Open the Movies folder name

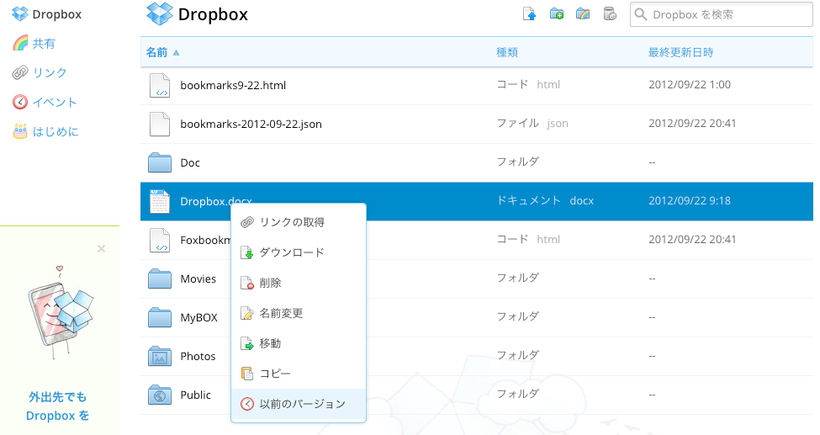(198, 279)
